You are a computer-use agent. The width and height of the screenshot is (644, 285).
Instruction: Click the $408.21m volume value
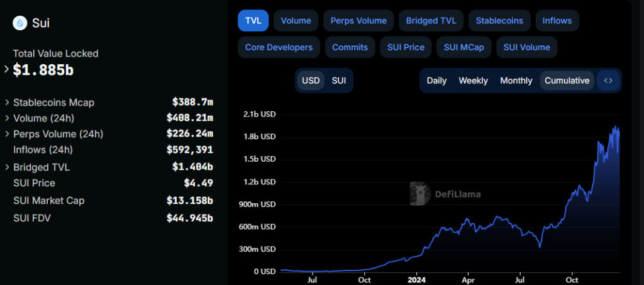click(x=190, y=118)
